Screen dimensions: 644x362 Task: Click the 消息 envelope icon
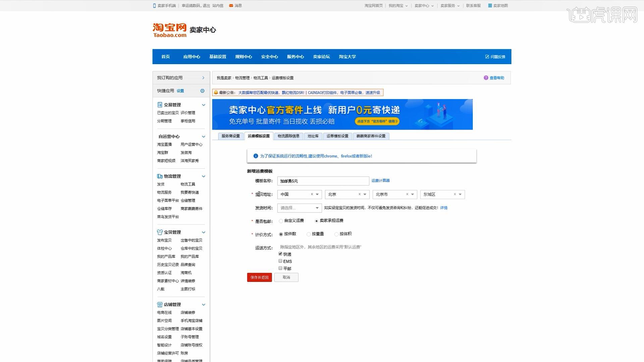[x=231, y=6]
